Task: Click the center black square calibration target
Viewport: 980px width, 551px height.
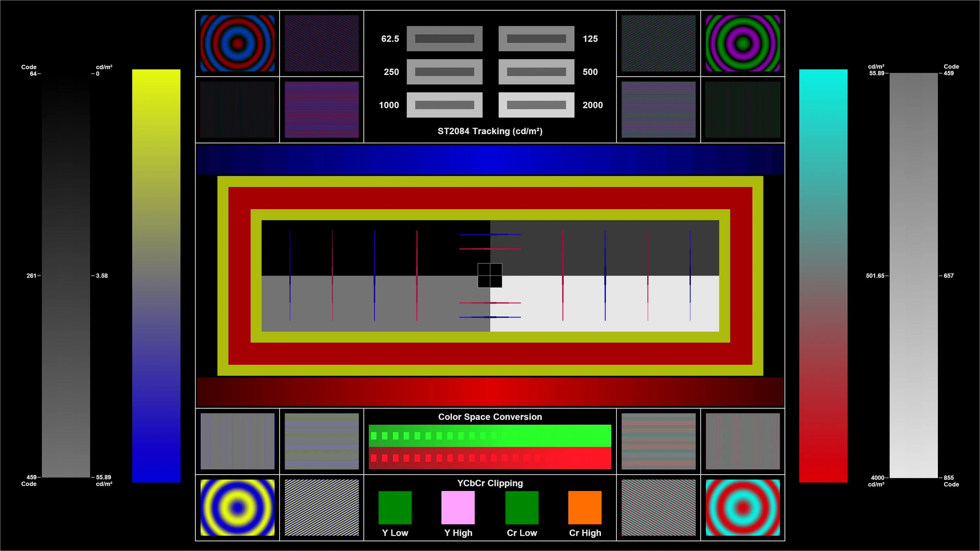Action: point(490,275)
